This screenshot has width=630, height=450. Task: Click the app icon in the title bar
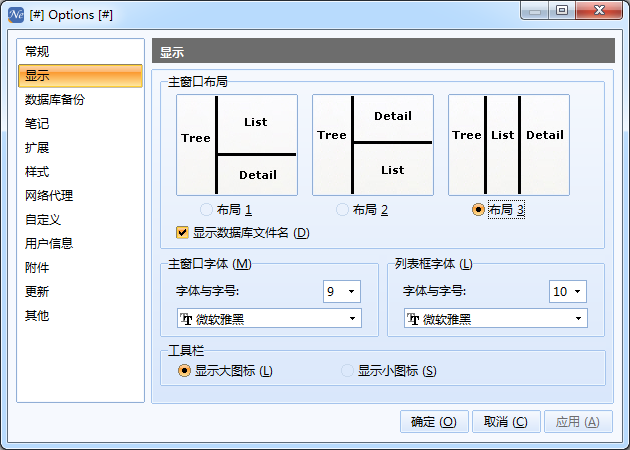(16, 13)
